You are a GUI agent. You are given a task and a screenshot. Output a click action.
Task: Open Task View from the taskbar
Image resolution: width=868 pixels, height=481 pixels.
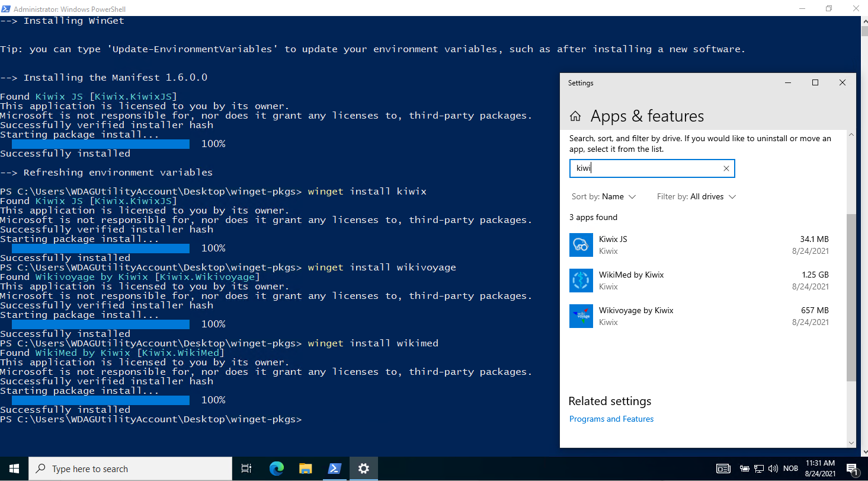(246, 469)
